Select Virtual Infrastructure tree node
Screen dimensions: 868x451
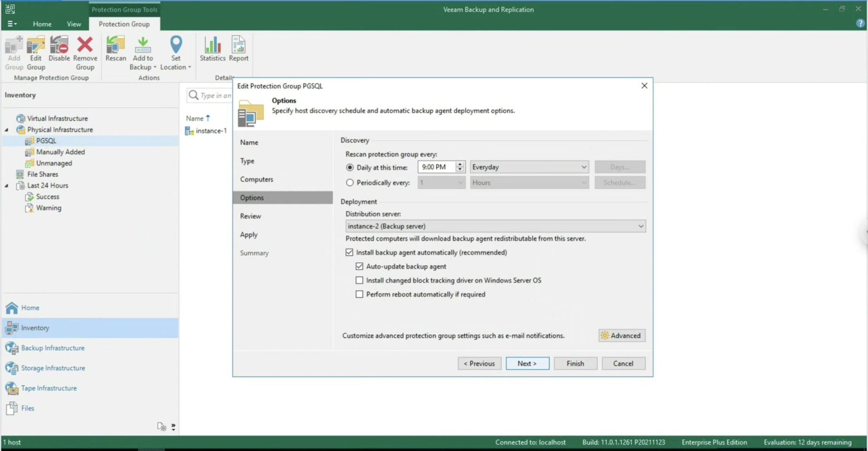(x=57, y=118)
